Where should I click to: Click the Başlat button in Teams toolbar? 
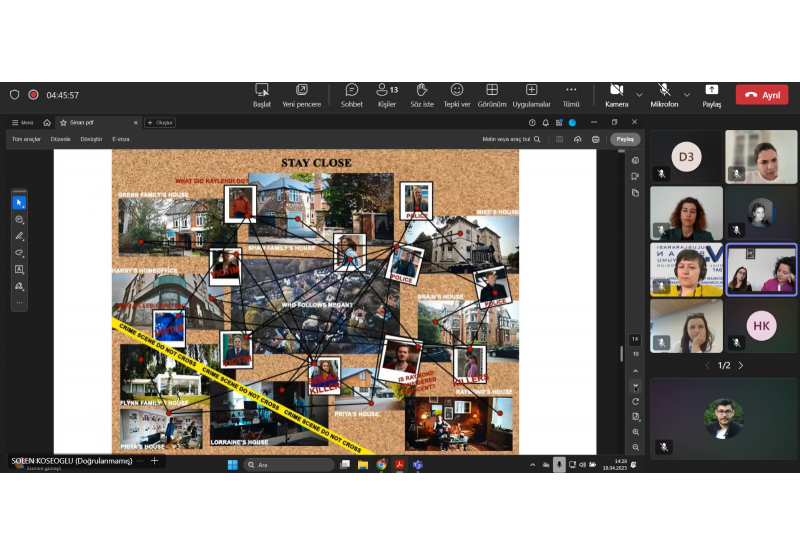[262, 95]
